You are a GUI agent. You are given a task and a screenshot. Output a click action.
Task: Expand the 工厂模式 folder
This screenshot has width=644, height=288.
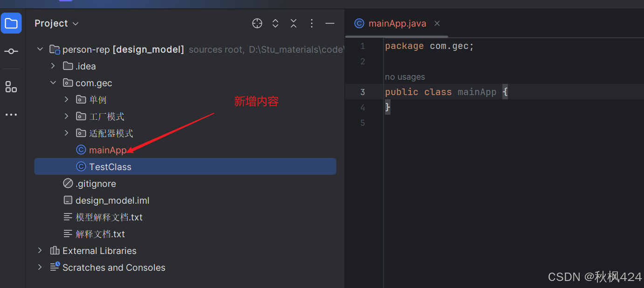point(66,116)
